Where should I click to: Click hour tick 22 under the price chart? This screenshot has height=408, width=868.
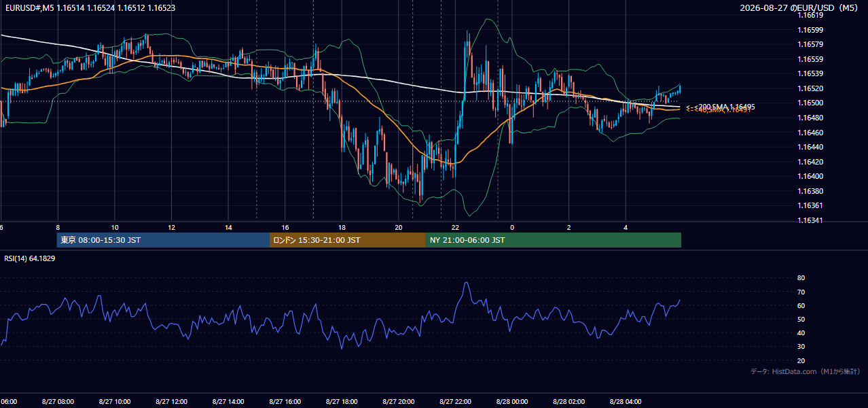click(455, 228)
